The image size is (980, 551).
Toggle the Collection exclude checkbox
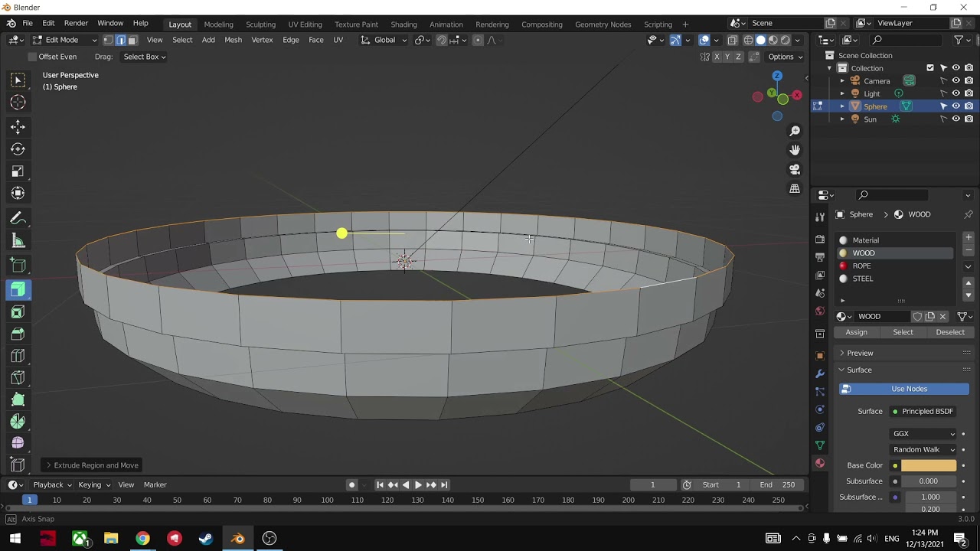[930, 68]
